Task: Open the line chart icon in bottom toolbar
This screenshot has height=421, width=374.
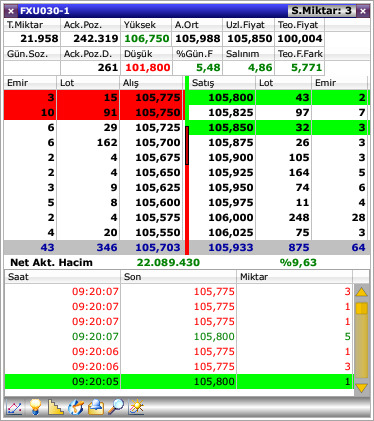Action: click(14, 407)
